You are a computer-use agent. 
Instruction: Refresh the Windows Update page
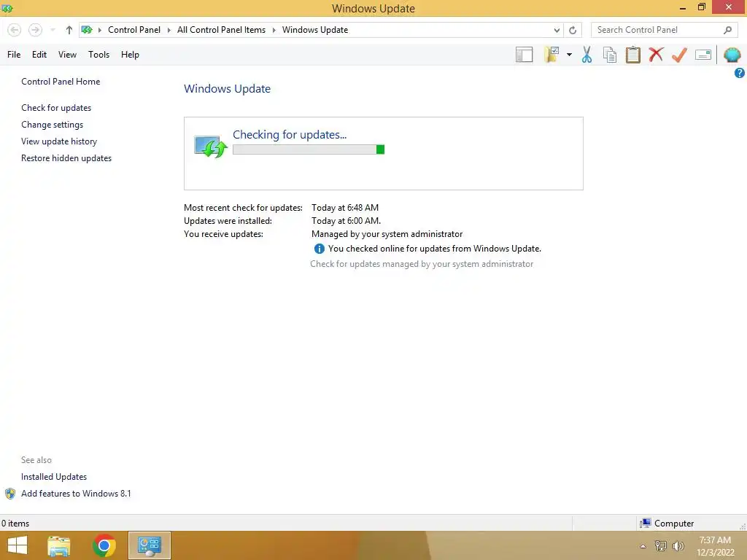573,30
